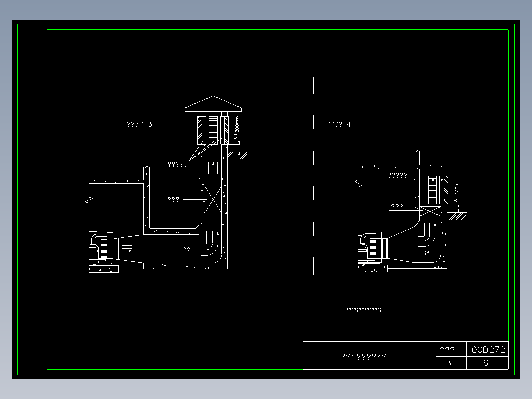The width and height of the screenshot is (532, 399).
Task: Click the small "??????????6???" note
Action: click(x=364, y=310)
